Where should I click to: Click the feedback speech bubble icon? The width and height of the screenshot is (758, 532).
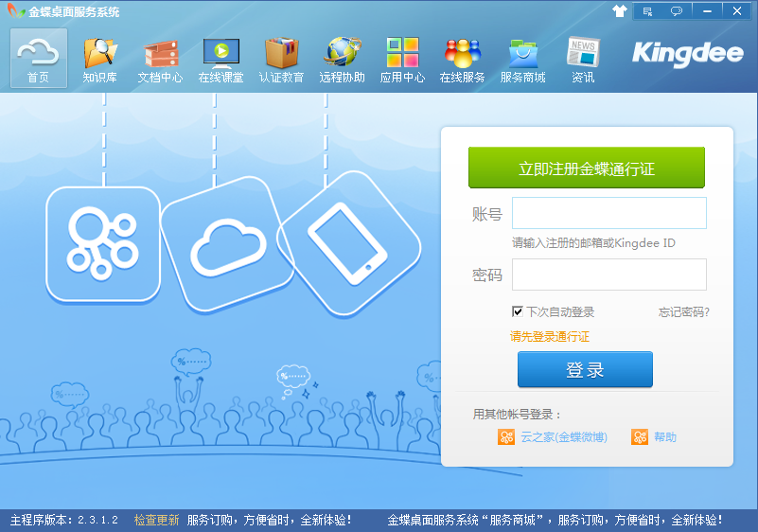click(x=677, y=11)
